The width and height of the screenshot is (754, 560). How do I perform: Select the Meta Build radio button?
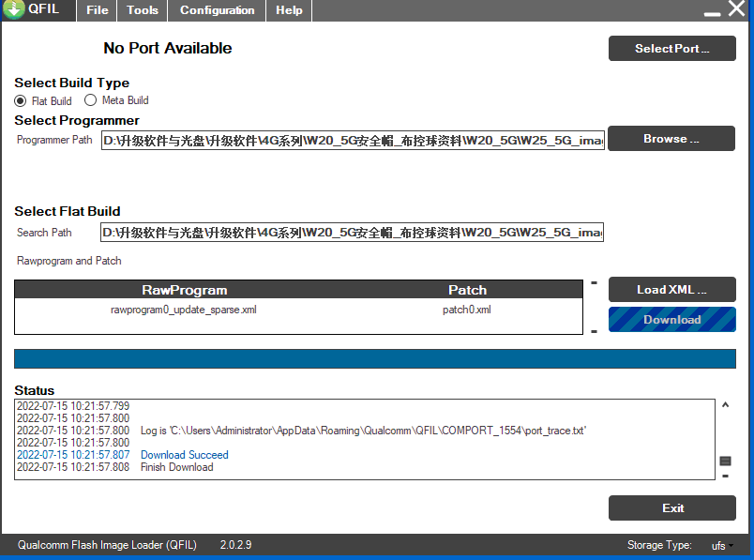pos(90,100)
